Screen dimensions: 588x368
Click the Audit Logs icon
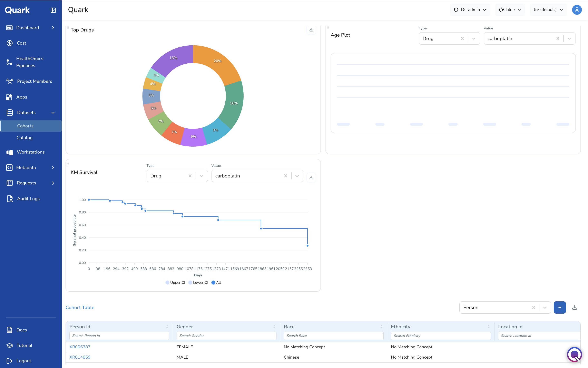point(10,199)
